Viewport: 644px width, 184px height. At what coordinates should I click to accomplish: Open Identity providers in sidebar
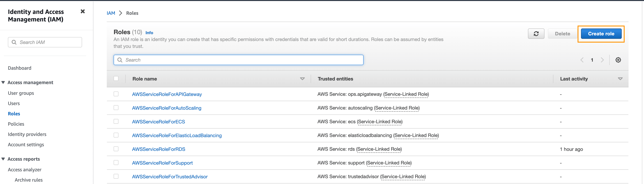(x=27, y=134)
